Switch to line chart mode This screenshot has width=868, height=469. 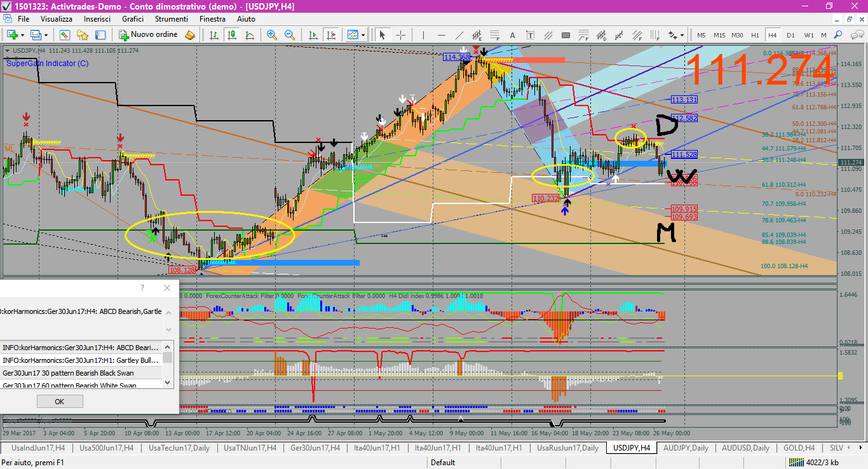pyautogui.click(x=250, y=35)
